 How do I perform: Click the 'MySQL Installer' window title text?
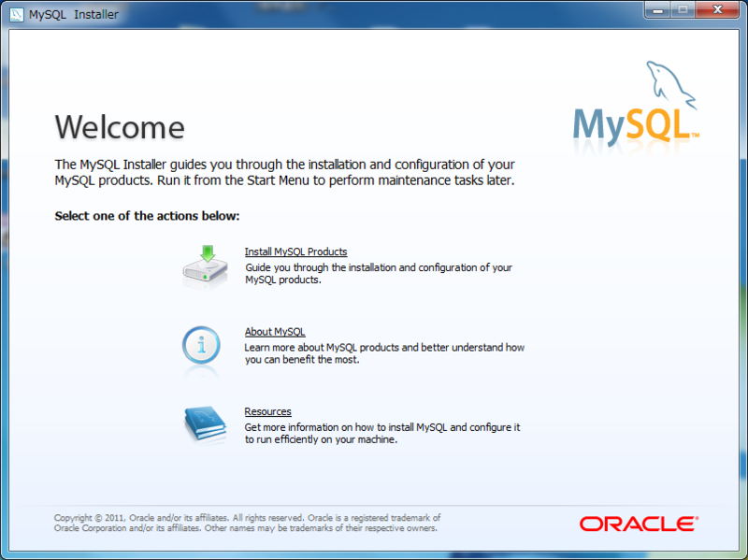point(74,14)
